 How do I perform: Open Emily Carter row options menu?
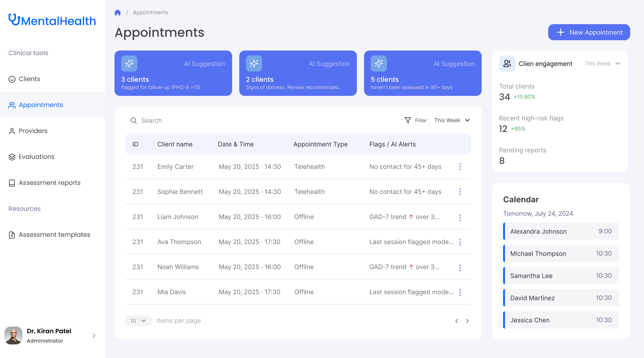coord(460,167)
